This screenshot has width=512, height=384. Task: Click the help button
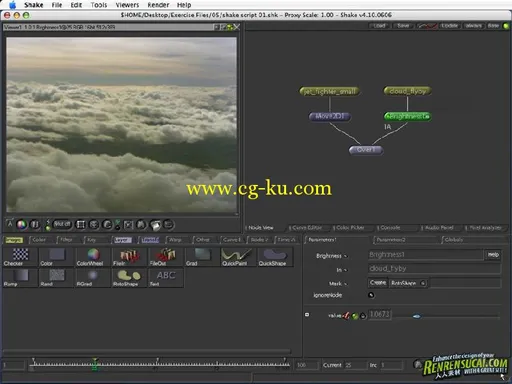493,255
